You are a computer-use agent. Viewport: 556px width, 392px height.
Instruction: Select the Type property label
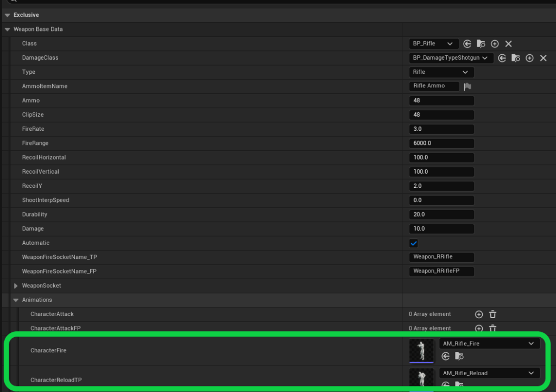click(29, 72)
